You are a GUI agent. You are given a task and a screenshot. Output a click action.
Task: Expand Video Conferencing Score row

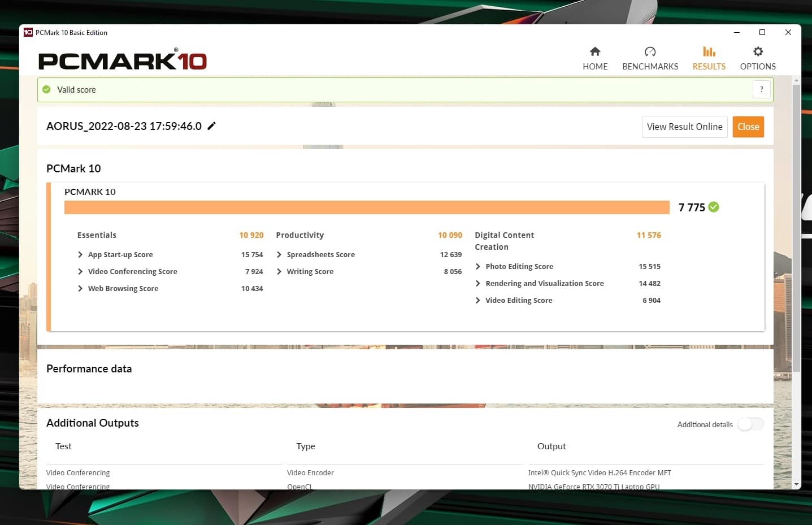coord(80,272)
